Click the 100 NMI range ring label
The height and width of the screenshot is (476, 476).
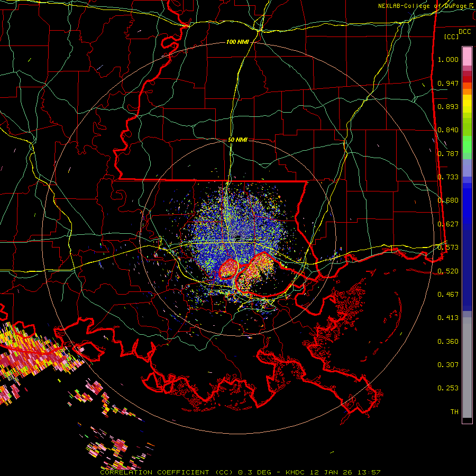click(237, 42)
